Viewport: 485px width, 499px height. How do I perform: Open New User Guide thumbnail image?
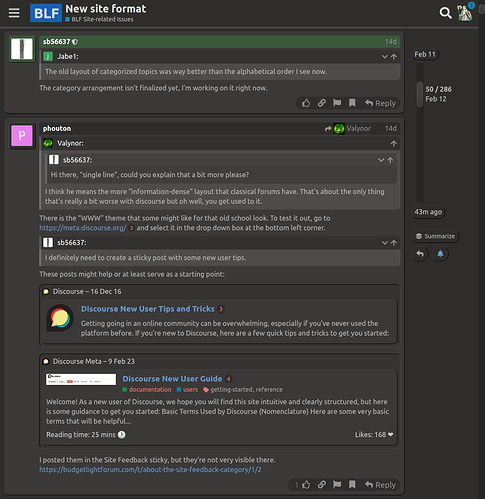[x=81, y=379]
